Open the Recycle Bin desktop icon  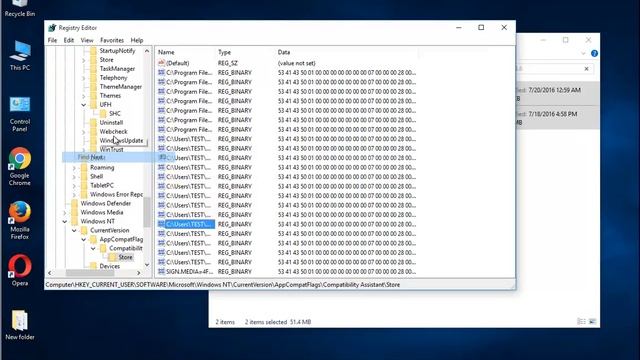pyautogui.click(x=20, y=8)
